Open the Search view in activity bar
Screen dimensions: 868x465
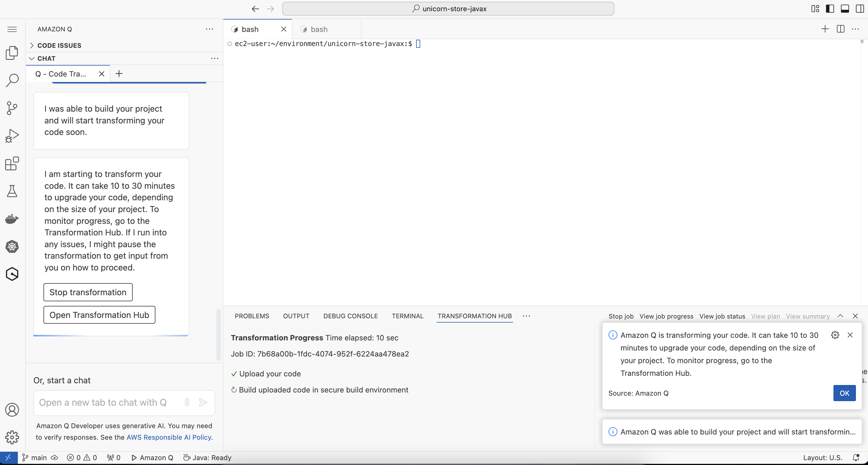click(x=12, y=81)
